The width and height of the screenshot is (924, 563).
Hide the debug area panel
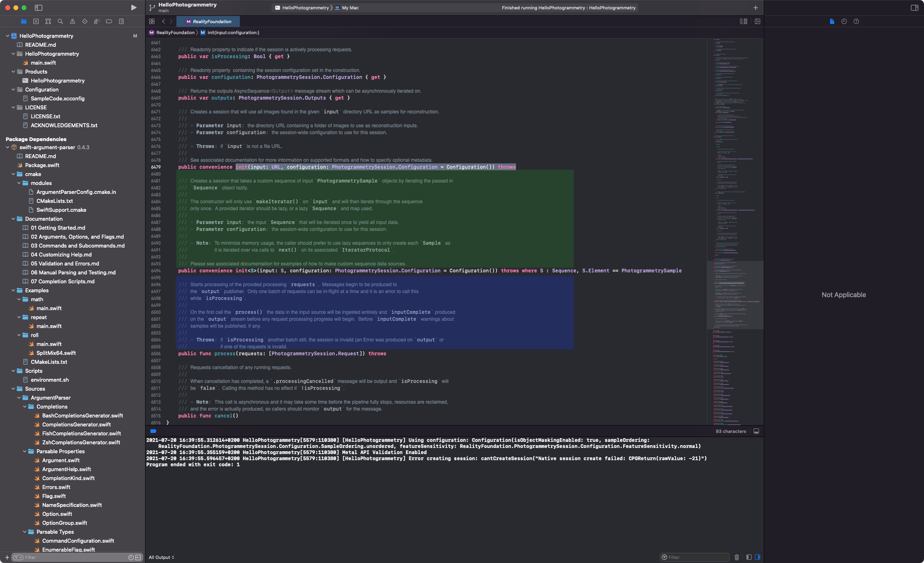(756, 431)
